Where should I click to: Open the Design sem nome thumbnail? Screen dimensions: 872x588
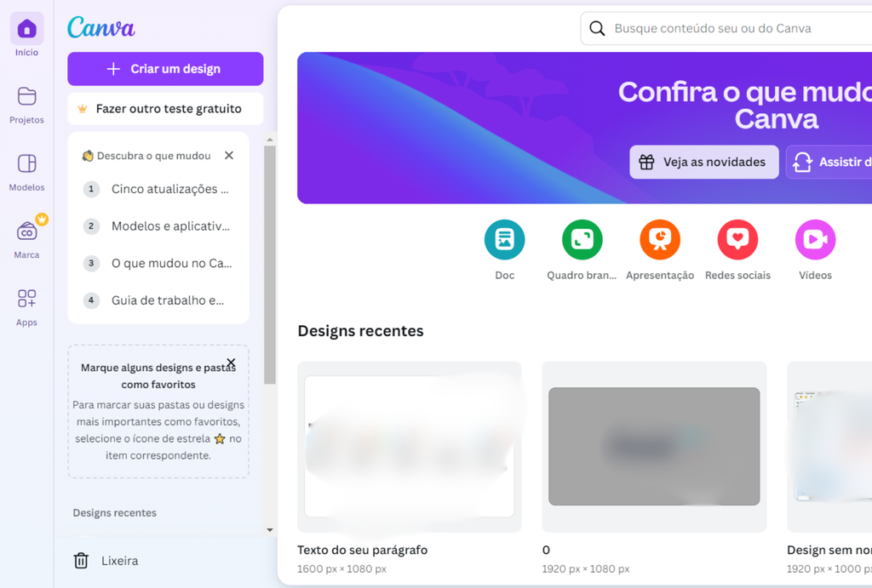point(829,447)
